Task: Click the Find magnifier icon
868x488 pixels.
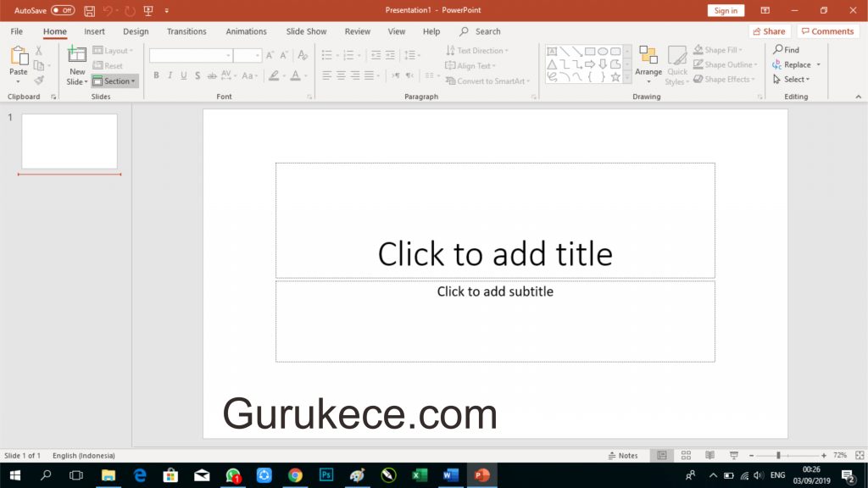Action: point(778,50)
